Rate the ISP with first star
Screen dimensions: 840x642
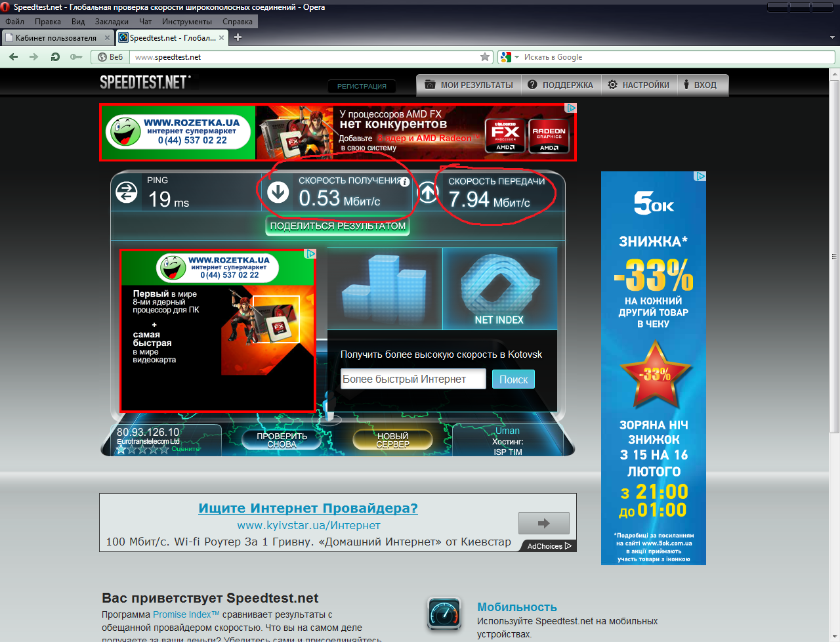pyautogui.click(x=121, y=450)
